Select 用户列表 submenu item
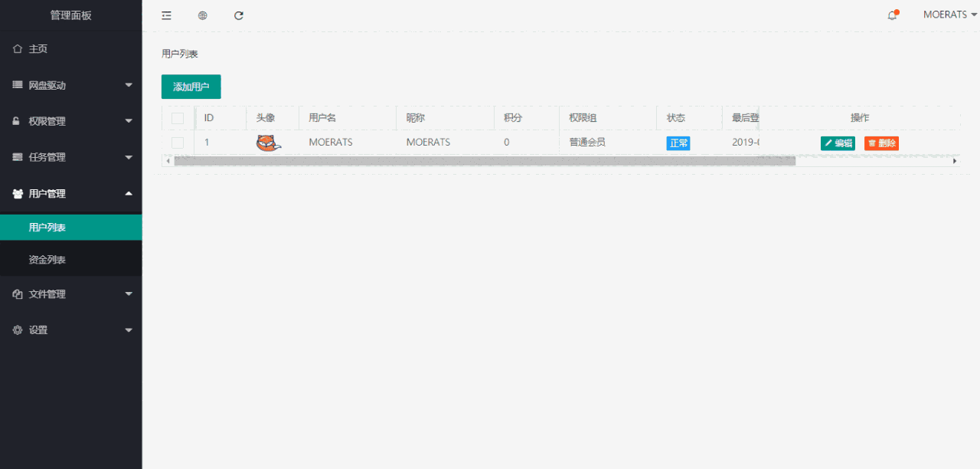Viewport: 980px width, 469px height. tap(70, 228)
